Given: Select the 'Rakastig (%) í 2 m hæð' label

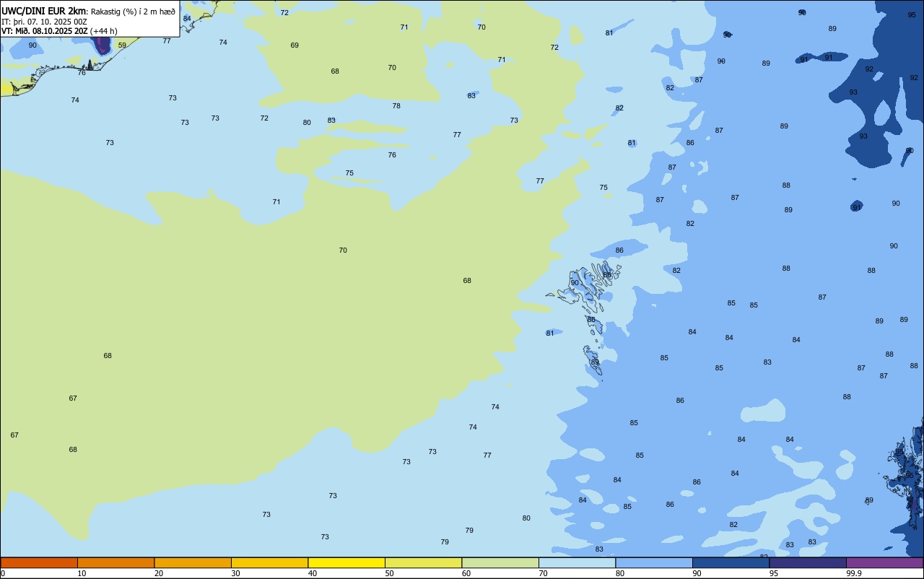Looking at the screenshot, I should (x=133, y=12).
